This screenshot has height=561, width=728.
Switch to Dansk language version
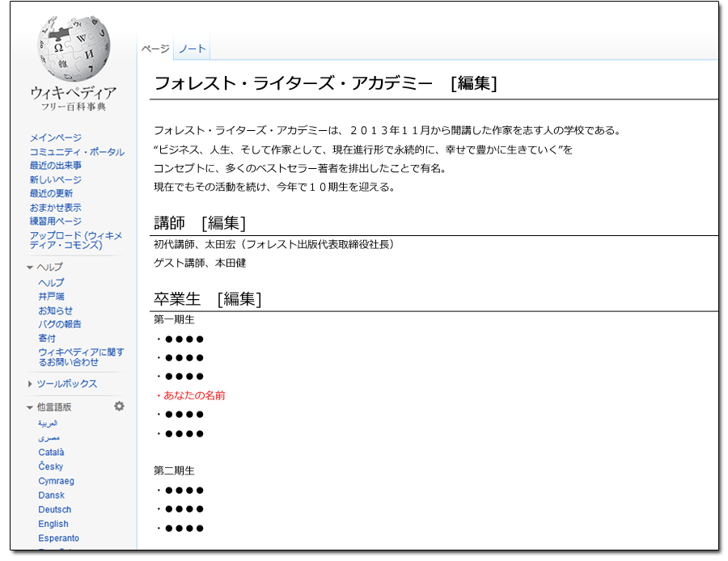[51, 495]
